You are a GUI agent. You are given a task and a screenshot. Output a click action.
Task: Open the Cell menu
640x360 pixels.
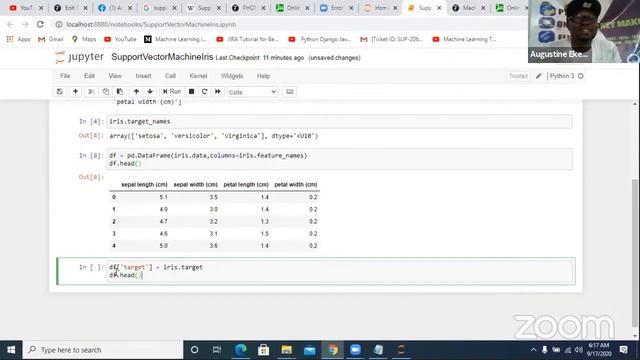coord(170,76)
